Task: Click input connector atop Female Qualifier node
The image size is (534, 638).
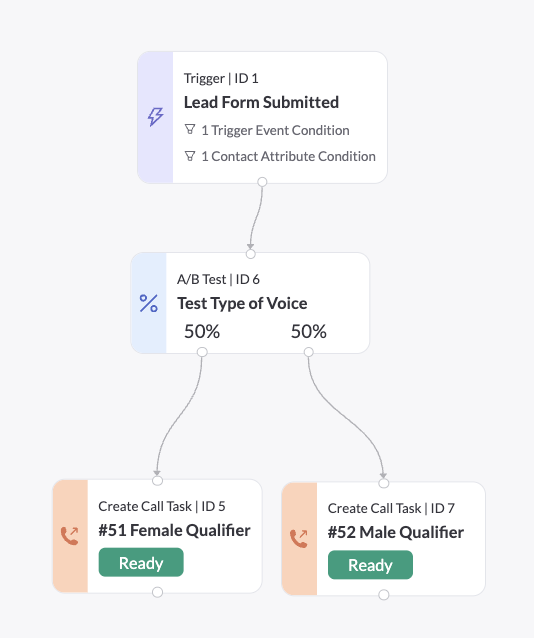Action: coord(158,481)
